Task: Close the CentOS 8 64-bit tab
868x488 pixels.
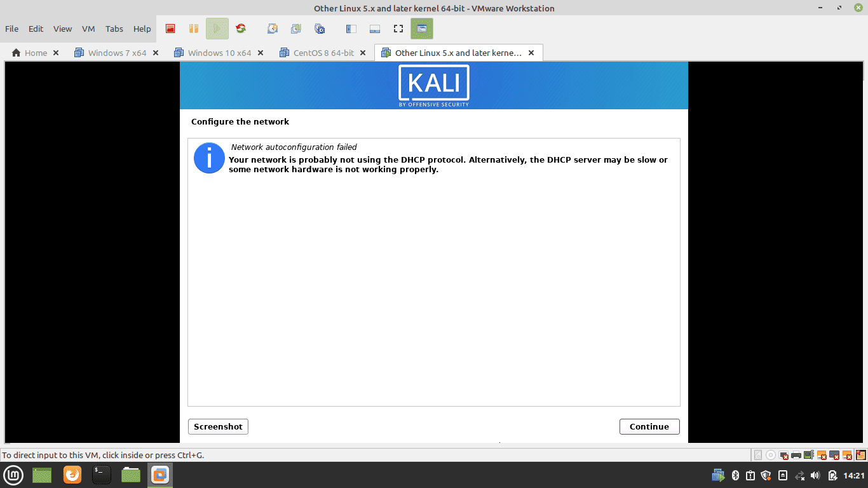Action: (363, 53)
